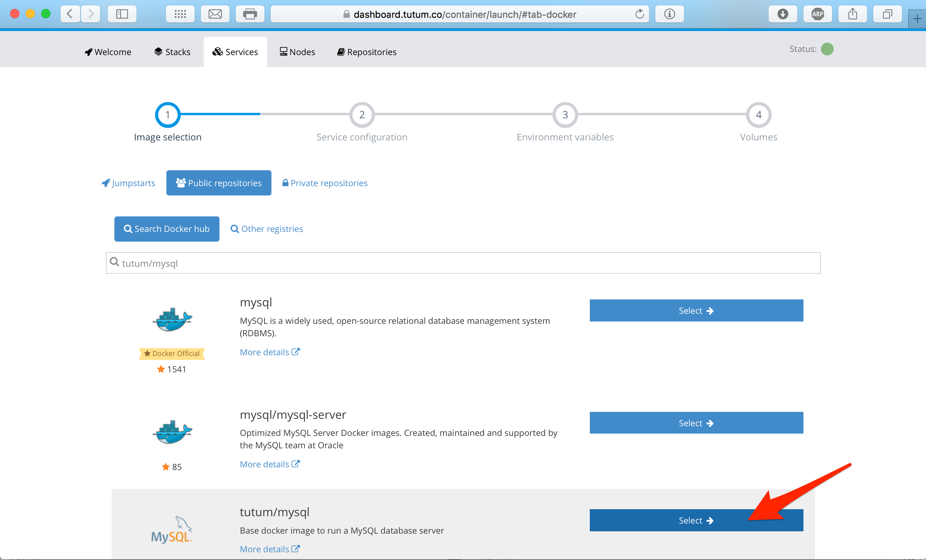This screenshot has width=926, height=560.
Task: Switch to Jumpstarts tab
Action: [x=128, y=183]
